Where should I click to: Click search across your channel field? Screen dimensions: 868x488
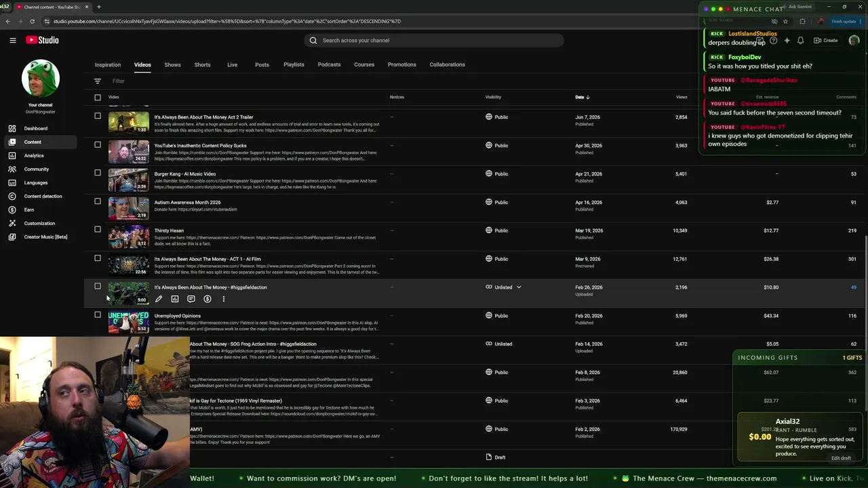pos(434,40)
